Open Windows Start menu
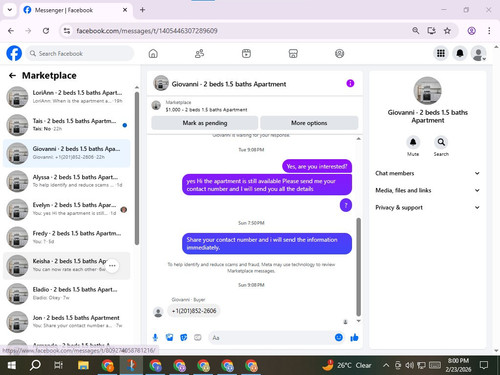This screenshot has width=500, height=375. pos(12,365)
